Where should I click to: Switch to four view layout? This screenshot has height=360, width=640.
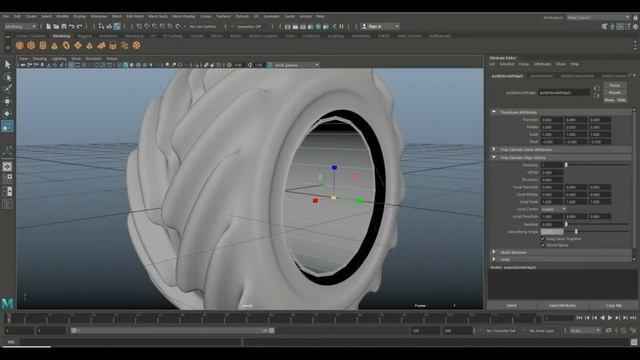pyautogui.click(x=7, y=179)
